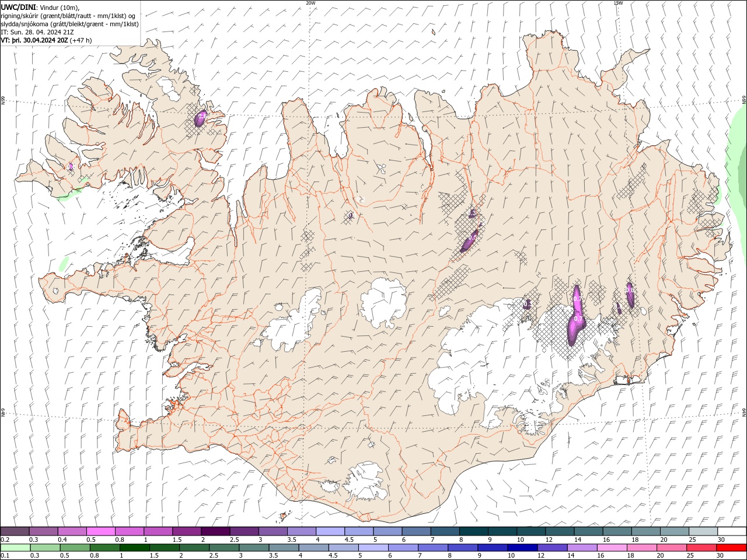Pick the deep blue 10 rain legend swatch
Image resolution: width=747 pixels, height=560 pixels.
pos(522,548)
